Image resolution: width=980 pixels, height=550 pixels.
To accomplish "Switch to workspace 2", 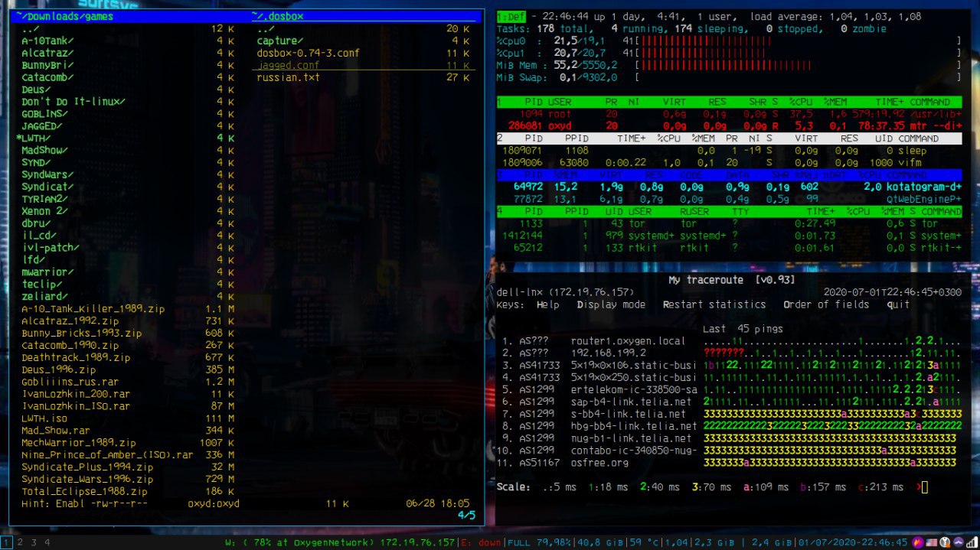I will tap(20, 542).
